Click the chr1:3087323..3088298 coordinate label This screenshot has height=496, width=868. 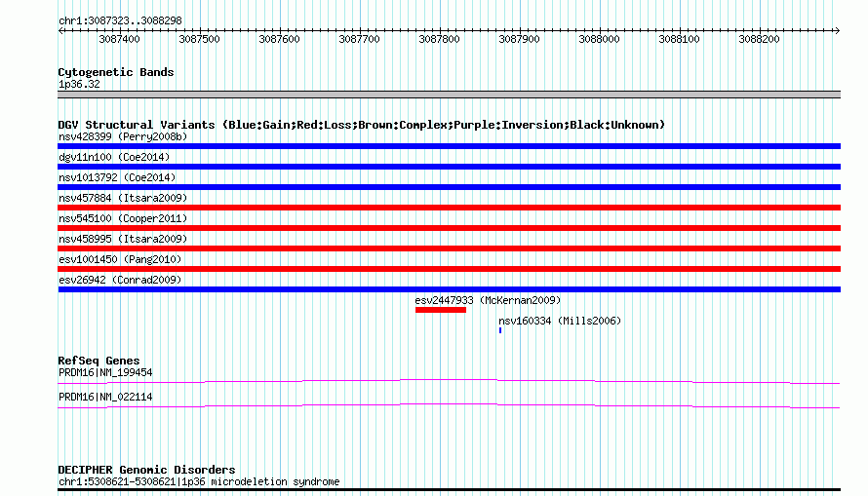[120, 20]
